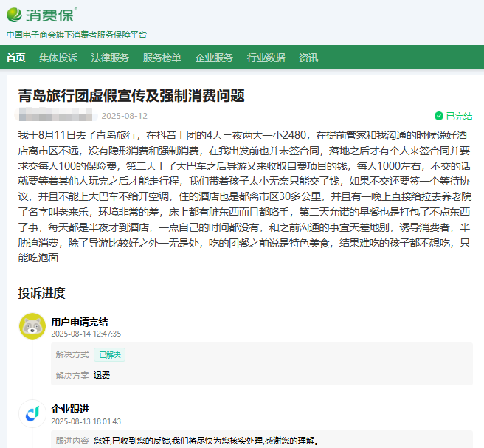Click the timestamp 2025-08-14 12:47:35
The image size is (484, 448).
[x=86, y=334]
